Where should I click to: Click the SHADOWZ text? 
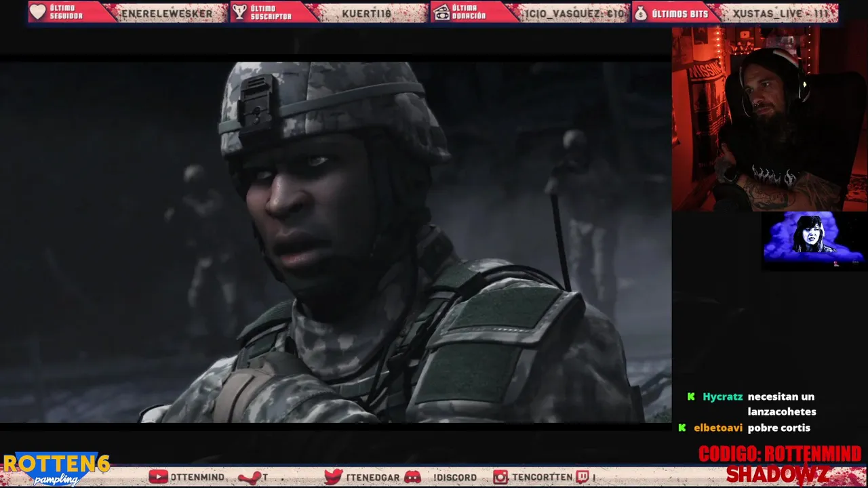(x=777, y=474)
